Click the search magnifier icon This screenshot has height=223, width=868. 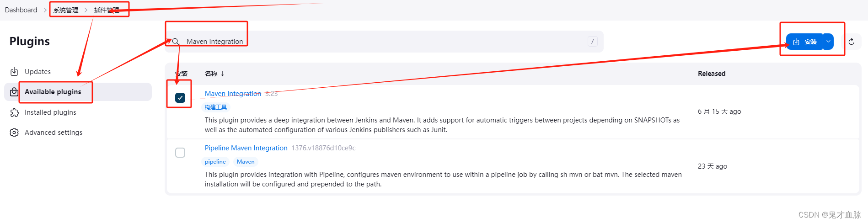[x=175, y=42]
